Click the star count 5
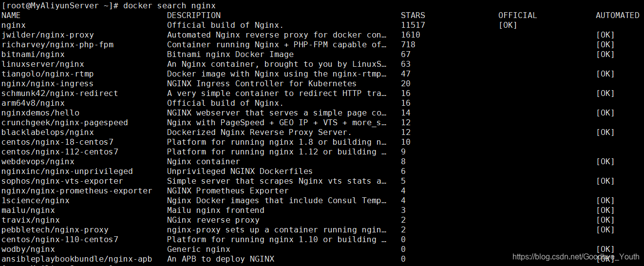 (403, 181)
